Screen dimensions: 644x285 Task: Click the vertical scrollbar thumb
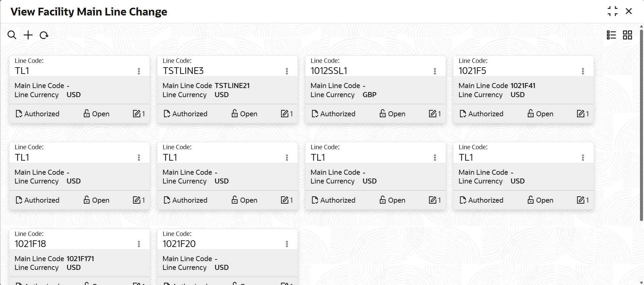point(641,125)
